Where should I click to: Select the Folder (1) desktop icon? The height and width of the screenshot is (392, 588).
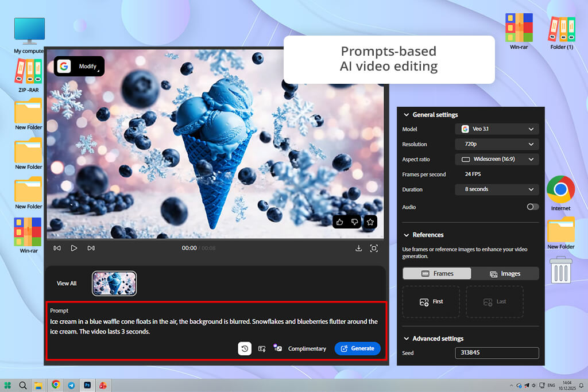[x=562, y=33]
